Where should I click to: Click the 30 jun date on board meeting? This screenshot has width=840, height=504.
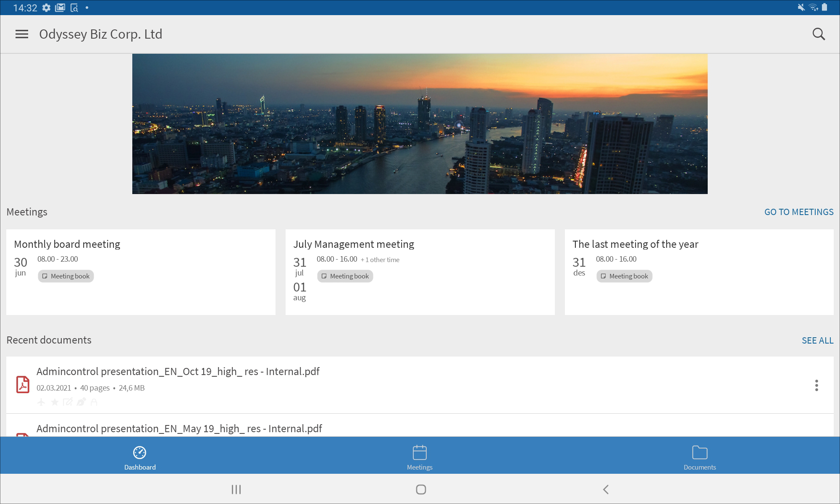pyautogui.click(x=21, y=267)
